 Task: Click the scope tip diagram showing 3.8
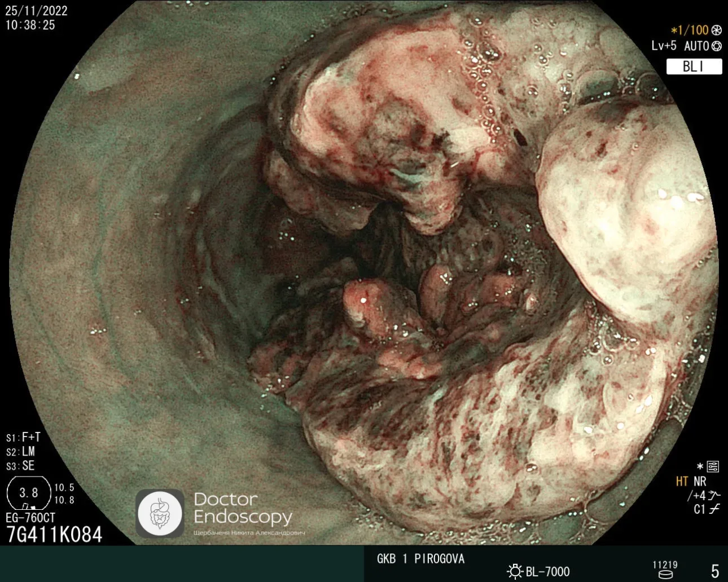click(29, 493)
